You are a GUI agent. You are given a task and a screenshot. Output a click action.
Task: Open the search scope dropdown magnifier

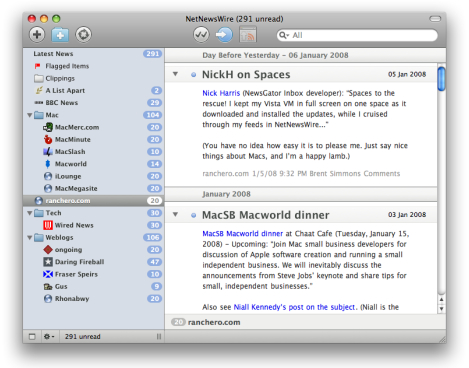[284, 35]
